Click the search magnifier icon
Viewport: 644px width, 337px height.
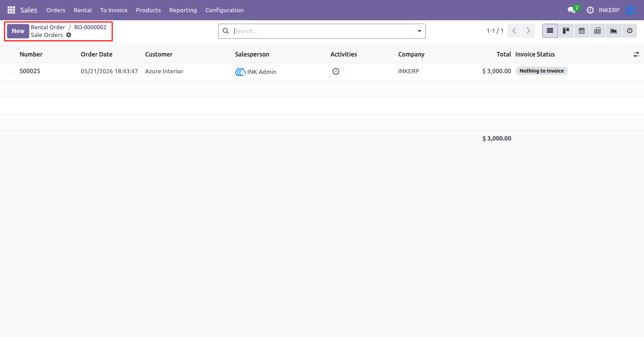[x=226, y=31]
